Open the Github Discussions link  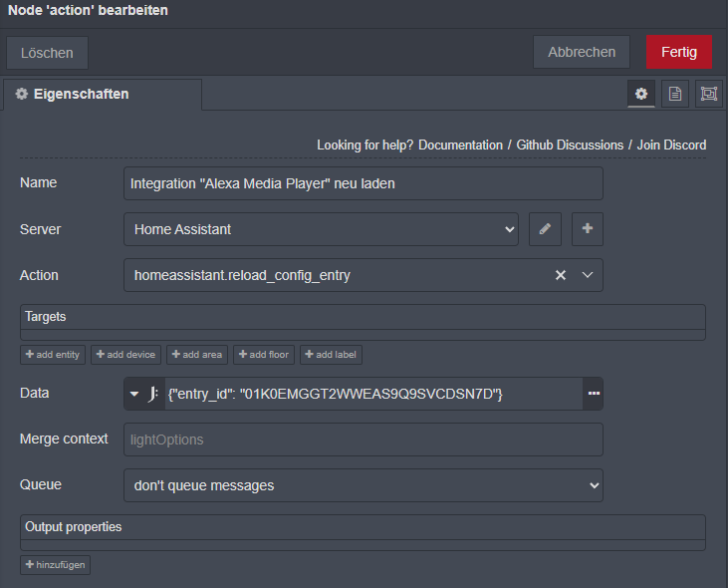[570, 145]
